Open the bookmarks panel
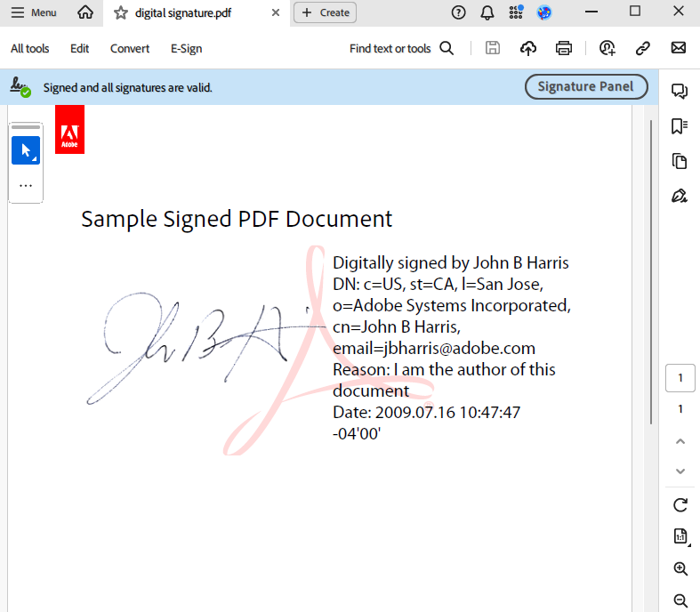This screenshot has width=700, height=612. click(x=680, y=126)
